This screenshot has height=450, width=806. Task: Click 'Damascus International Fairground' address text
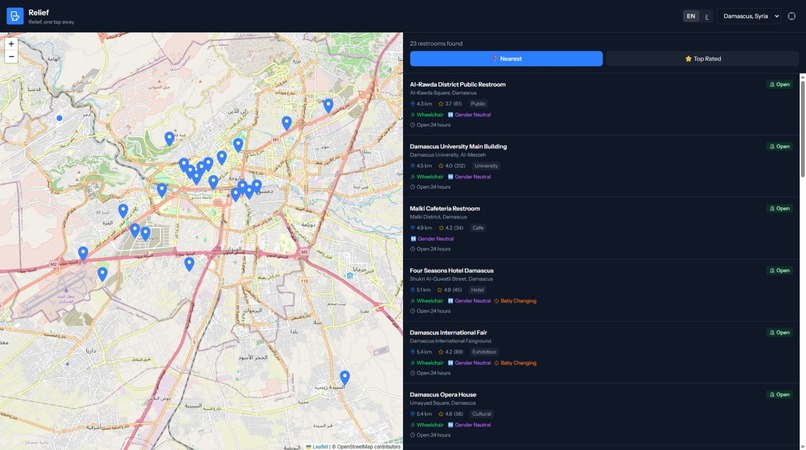(451, 341)
